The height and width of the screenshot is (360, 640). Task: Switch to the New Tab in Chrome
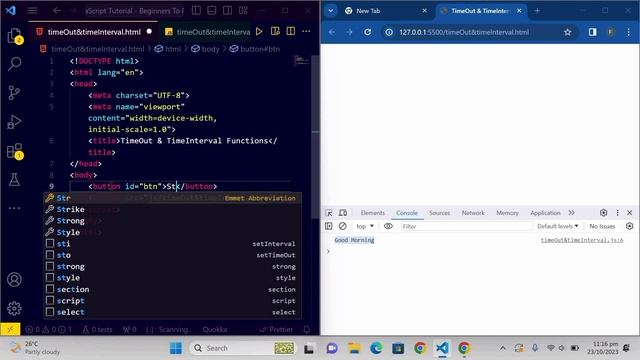tap(386, 11)
